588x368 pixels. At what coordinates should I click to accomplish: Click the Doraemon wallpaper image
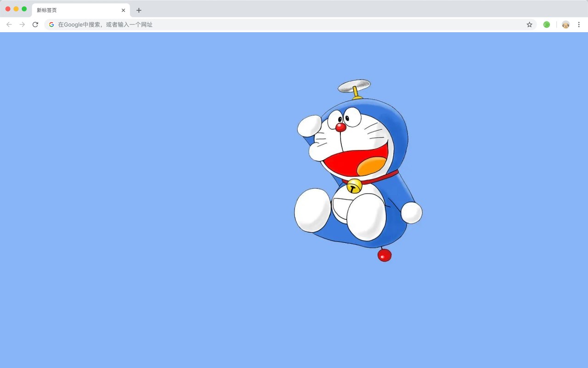358,170
